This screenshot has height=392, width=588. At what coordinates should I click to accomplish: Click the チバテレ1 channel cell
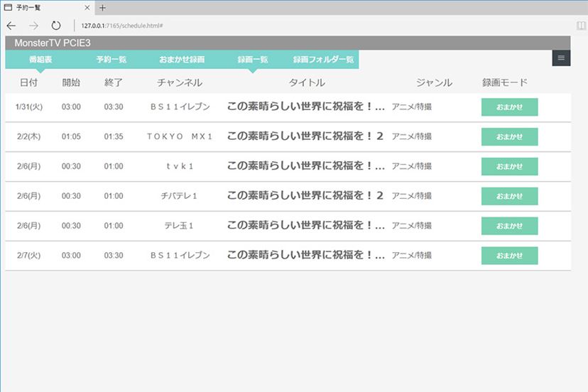(179, 195)
